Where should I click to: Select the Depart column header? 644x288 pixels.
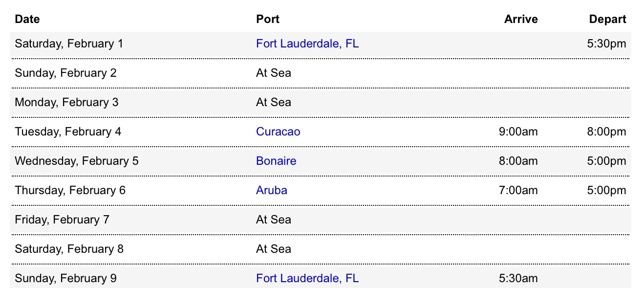pyautogui.click(x=607, y=19)
